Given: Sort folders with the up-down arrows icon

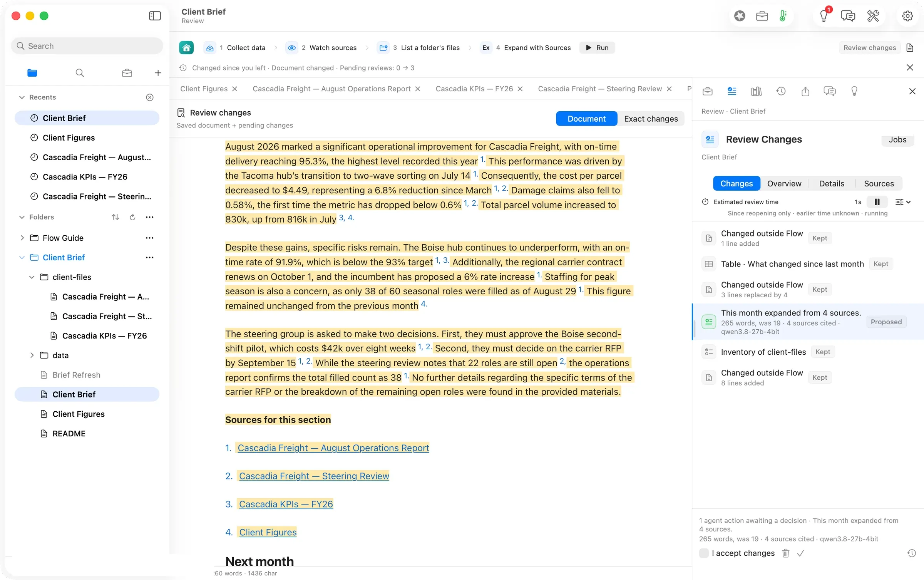Looking at the screenshot, I should pyautogui.click(x=115, y=217).
